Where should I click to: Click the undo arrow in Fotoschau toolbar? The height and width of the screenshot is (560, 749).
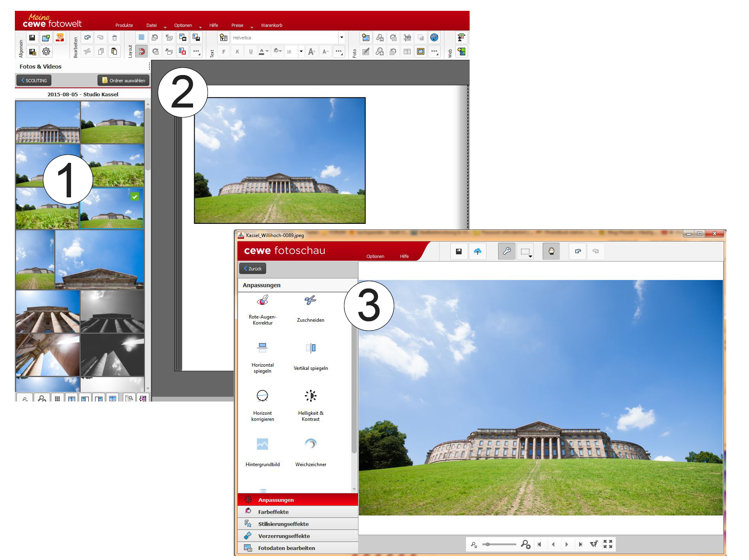click(578, 252)
